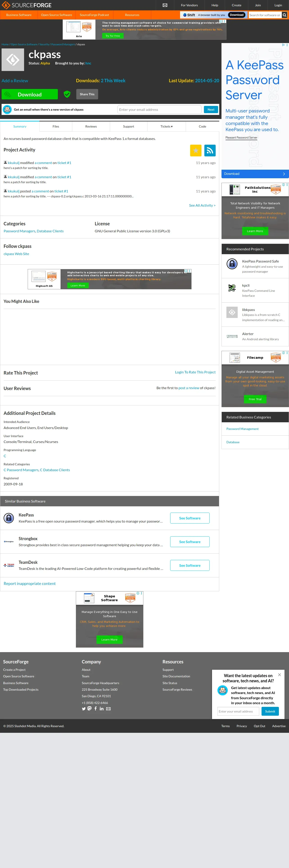Click the envelope mail icon in top bar
This screenshot has height=868, width=289.
tap(165, 5)
